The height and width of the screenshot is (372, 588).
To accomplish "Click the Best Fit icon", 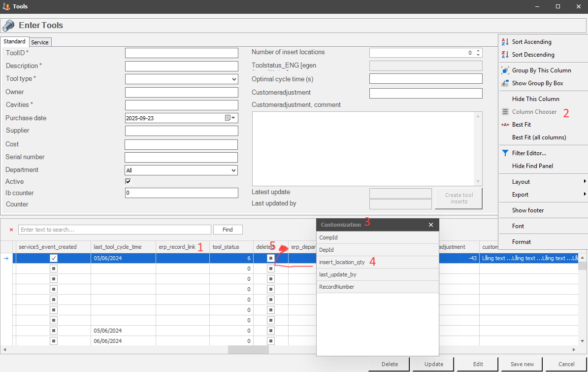I will [x=505, y=125].
